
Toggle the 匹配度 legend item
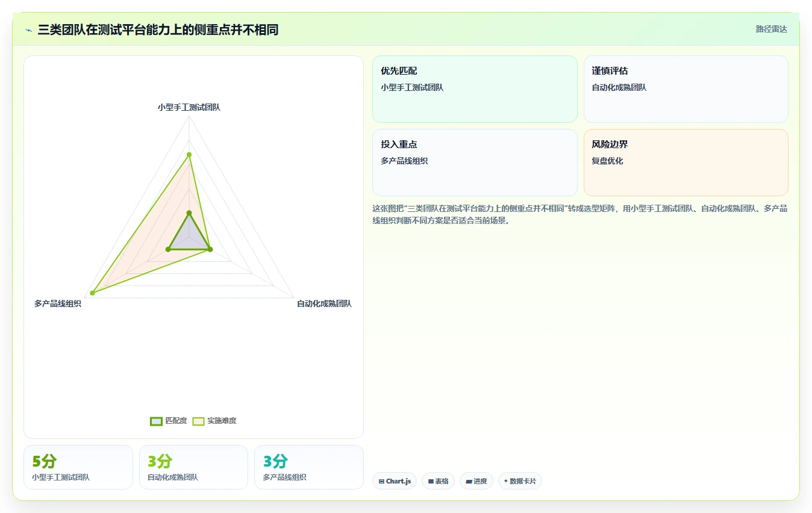169,421
